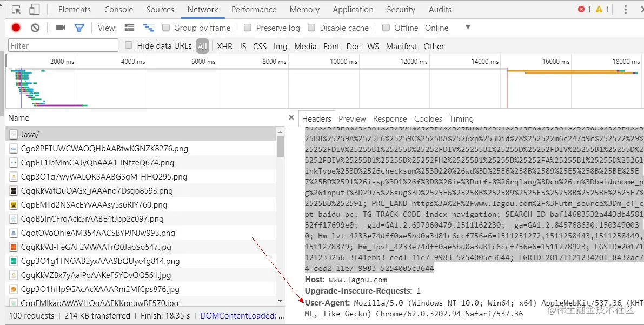Click thumbnail icon of CgqKkVafQuOAGx_iAAAno7Dsgo8593.png
This screenshot has height=325, width=644.
(14, 191)
